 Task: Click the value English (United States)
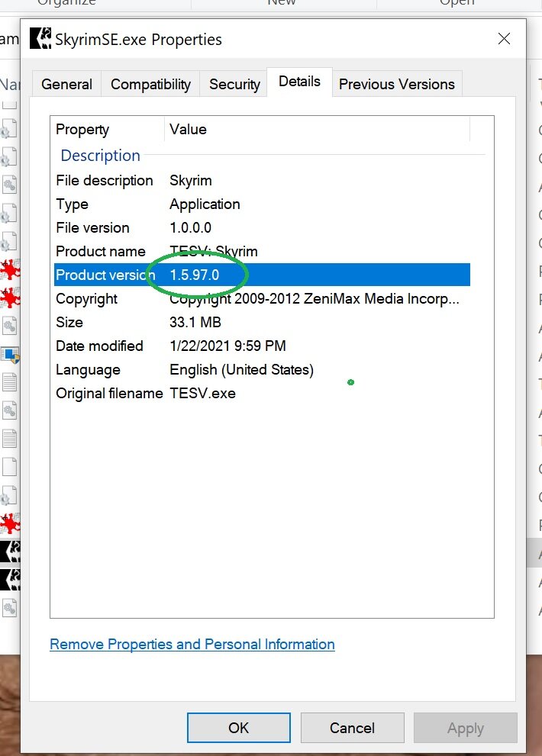coord(241,370)
